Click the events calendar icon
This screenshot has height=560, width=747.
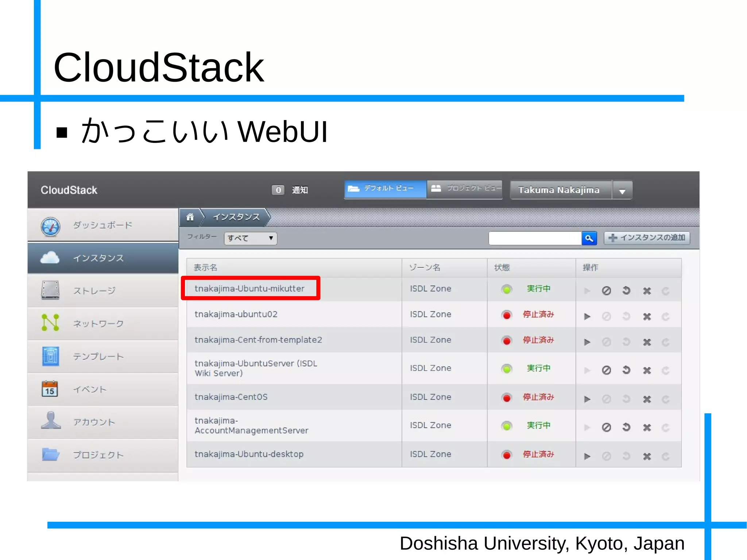(50, 389)
